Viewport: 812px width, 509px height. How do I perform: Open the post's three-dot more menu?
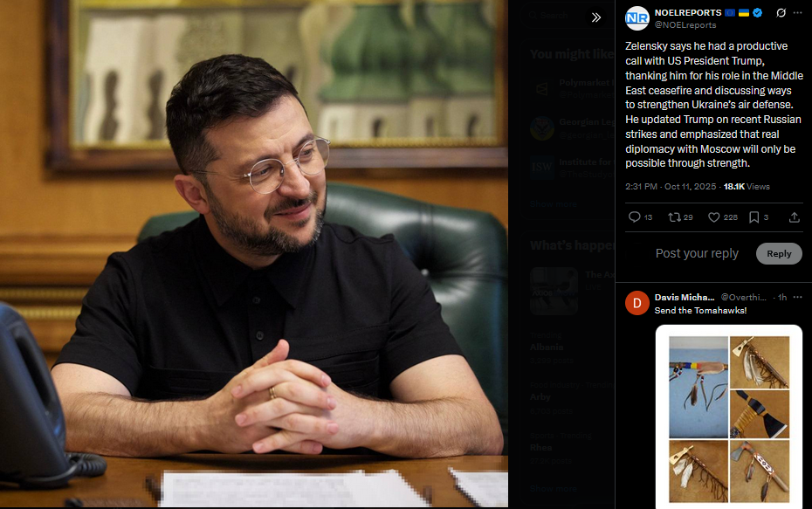(797, 13)
